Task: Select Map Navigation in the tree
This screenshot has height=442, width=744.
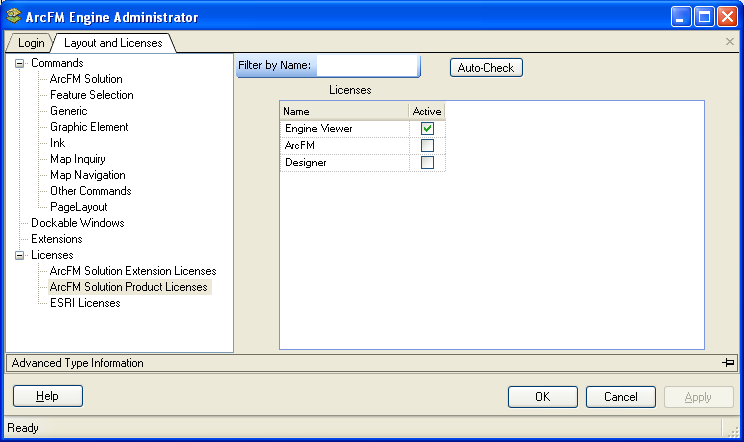Action: tap(88, 175)
